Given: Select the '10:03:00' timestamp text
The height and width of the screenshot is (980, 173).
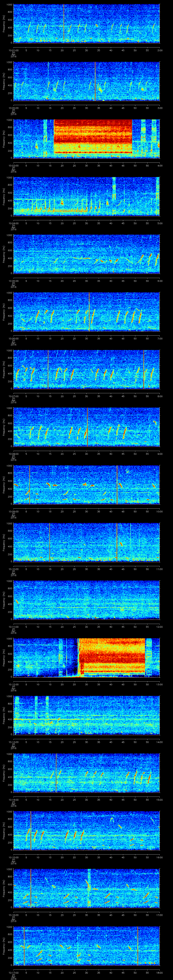Looking at the screenshot, I should pos(13,166).
